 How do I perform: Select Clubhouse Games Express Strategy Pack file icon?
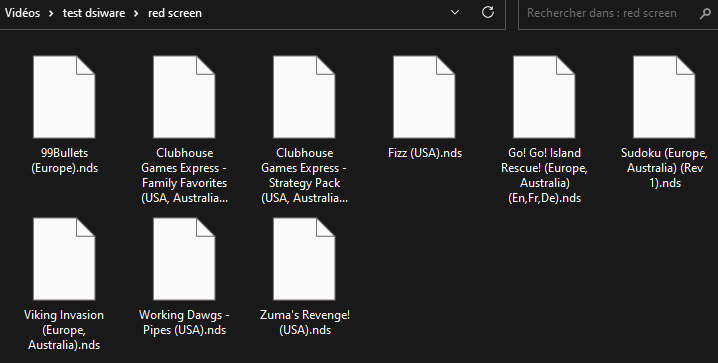tap(304, 97)
